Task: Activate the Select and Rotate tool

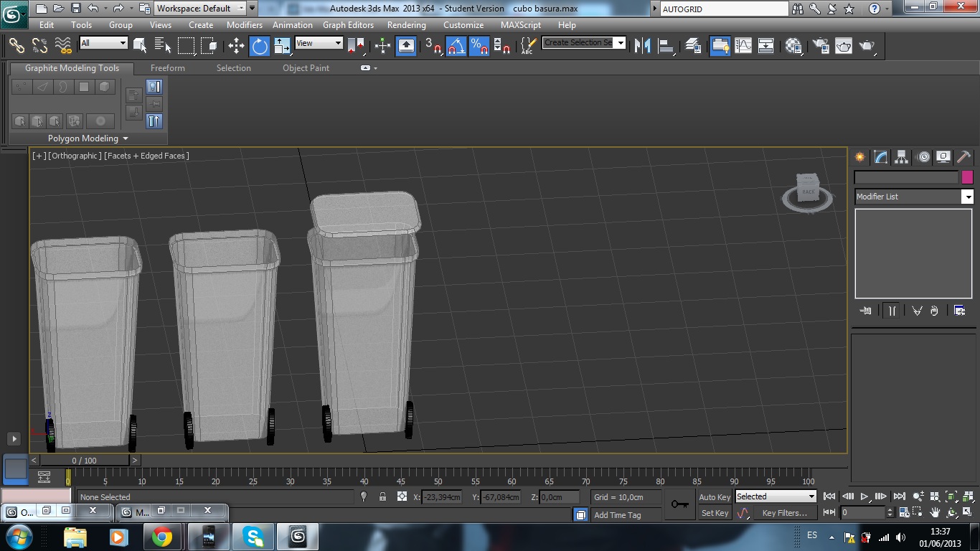Action: pyautogui.click(x=259, y=46)
